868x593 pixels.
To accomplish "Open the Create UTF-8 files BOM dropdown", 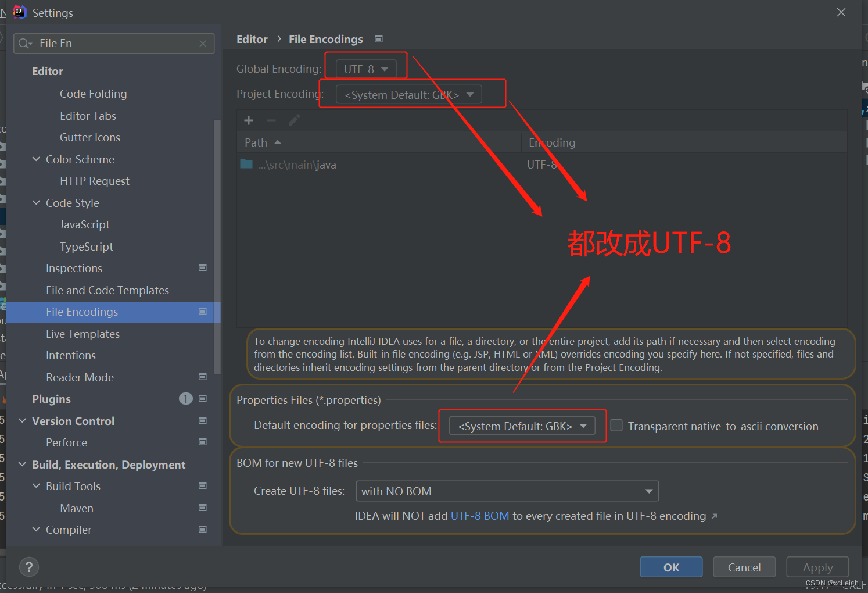I will click(x=507, y=491).
